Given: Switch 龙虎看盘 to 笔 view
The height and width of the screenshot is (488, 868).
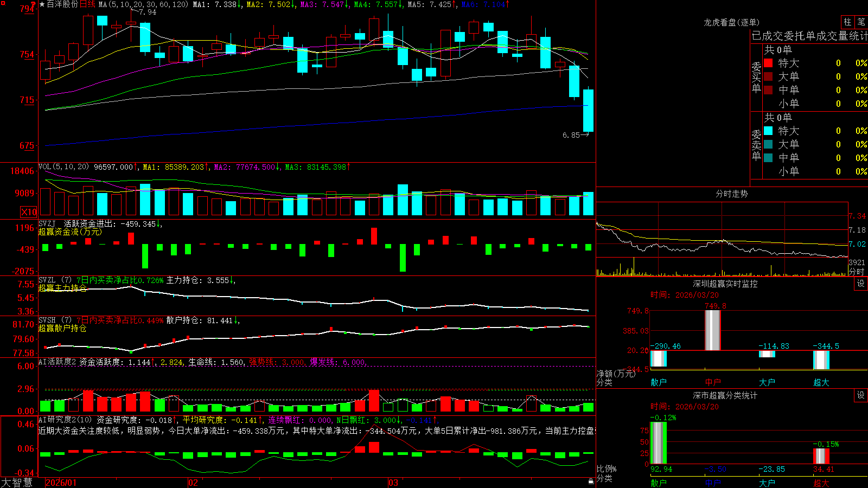Looking at the screenshot, I should click(861, 22).
